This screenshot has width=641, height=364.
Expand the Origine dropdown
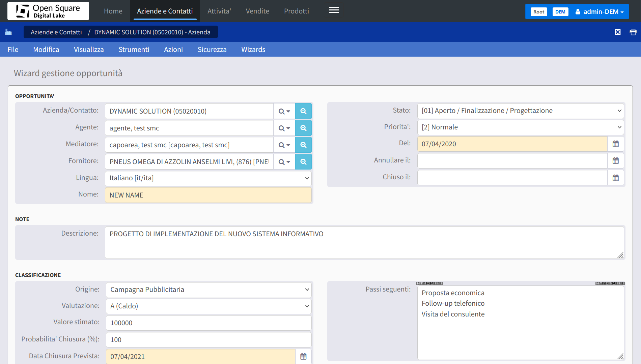[x=209, y=290]
